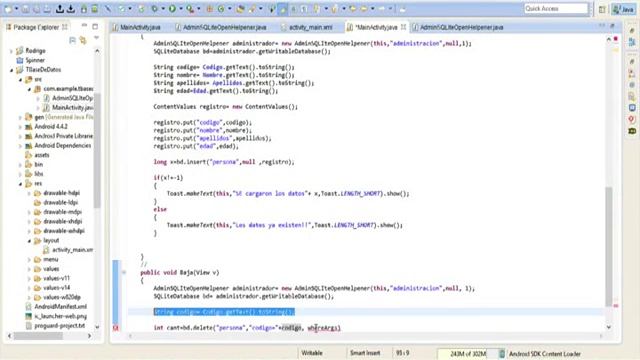Image resolution: width=640 pixels, height=360 pixels.
Task: Maximize the Package Explorer view
Action: pos(95,27)
